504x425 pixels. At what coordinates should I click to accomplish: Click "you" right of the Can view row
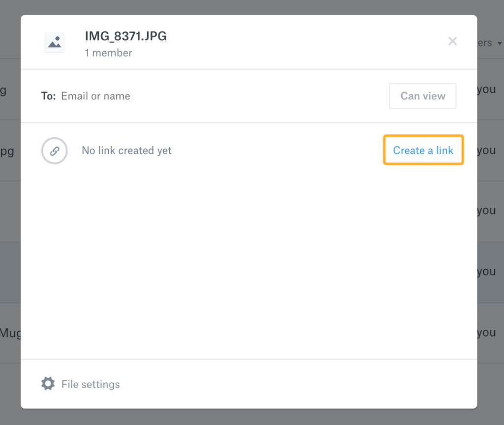[x=486, y=90]
